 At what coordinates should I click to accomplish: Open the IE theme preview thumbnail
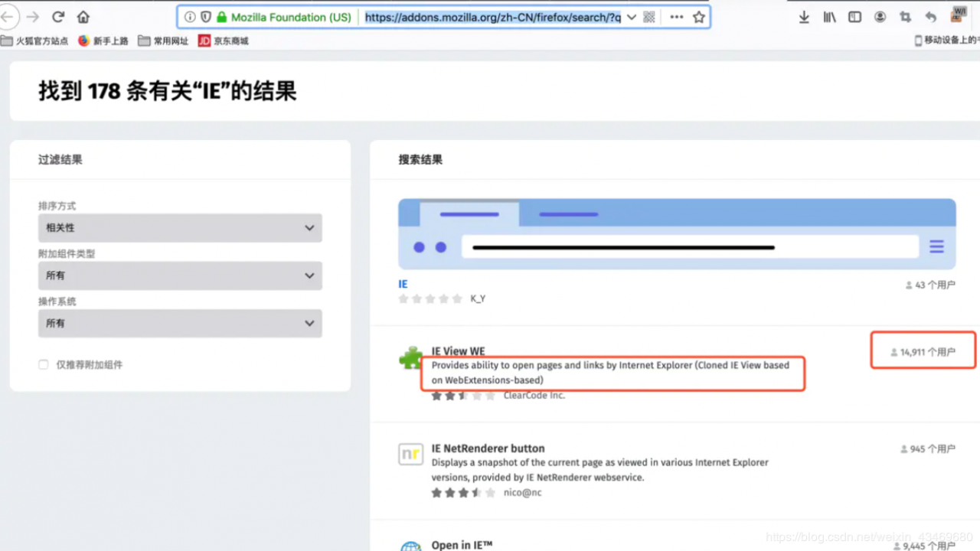(x=677, y=234)
